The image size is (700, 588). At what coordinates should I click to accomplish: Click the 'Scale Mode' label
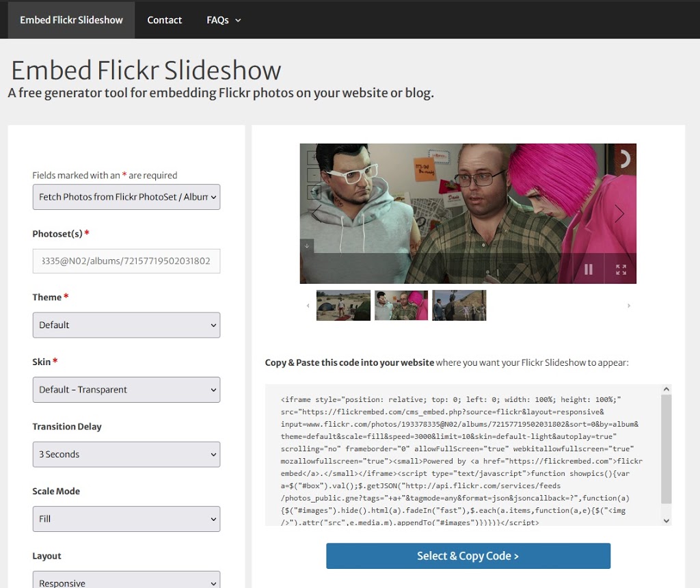point(56,491)
